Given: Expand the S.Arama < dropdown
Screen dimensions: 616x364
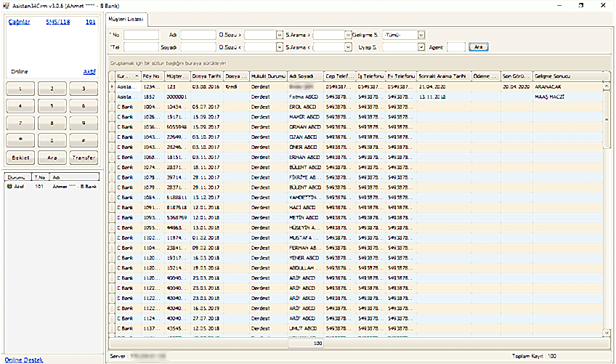Looking at the screenshot, I should pyautogui.click(x=348, y=46).
